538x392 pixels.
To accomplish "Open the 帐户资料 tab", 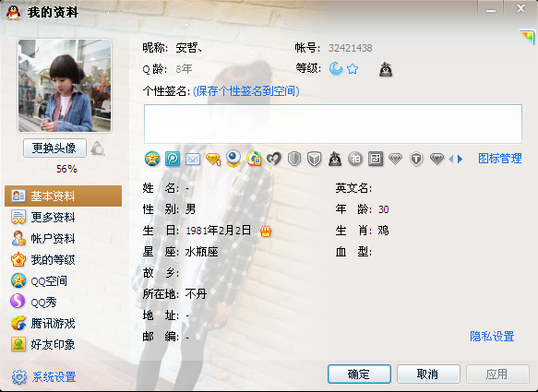I will click(63, 239).
